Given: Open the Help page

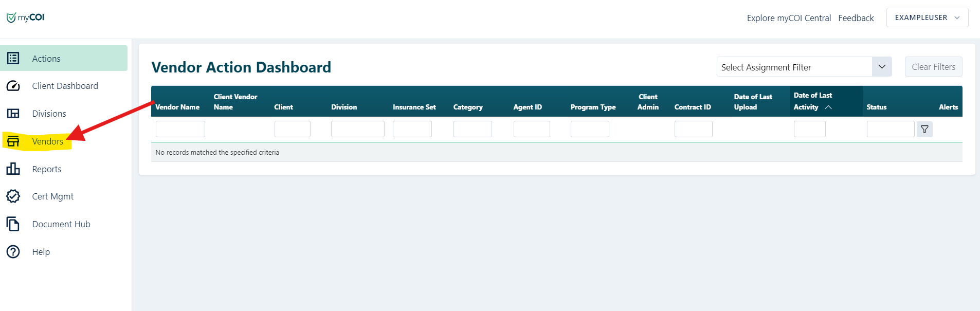Looking at the screenshot, I should coord(41,252).
